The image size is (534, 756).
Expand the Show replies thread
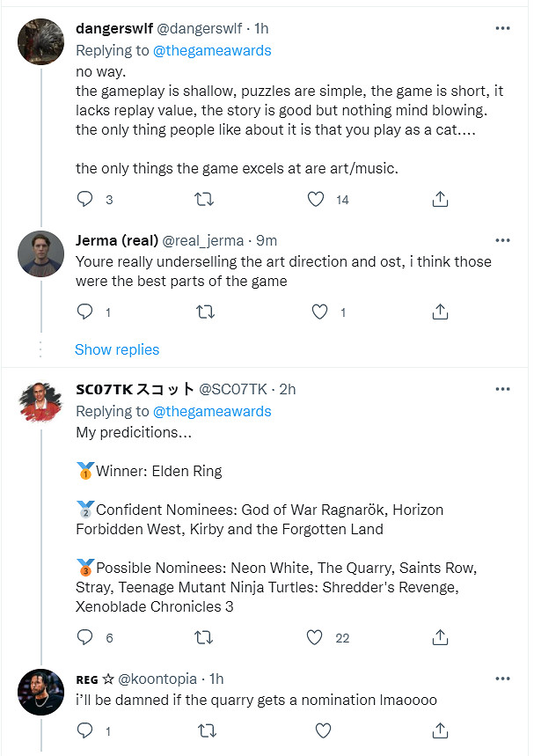pyautogui.click(x=117, y=349)
